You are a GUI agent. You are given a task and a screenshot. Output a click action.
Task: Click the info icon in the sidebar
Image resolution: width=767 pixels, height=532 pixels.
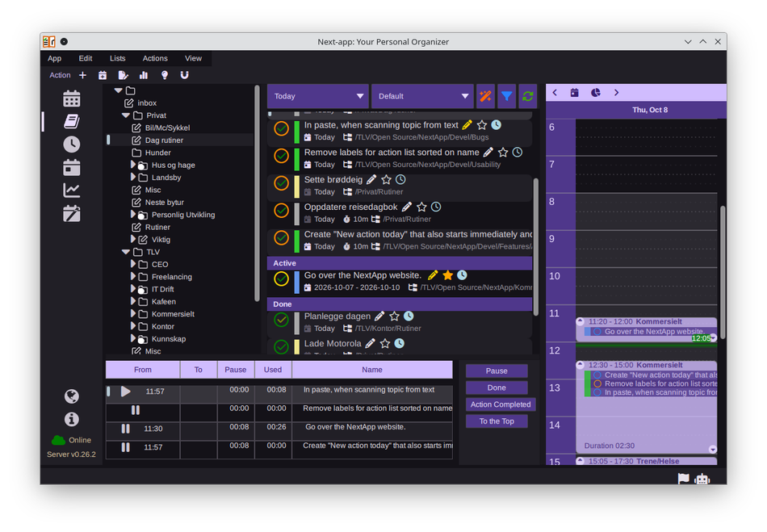pos(71,419)
